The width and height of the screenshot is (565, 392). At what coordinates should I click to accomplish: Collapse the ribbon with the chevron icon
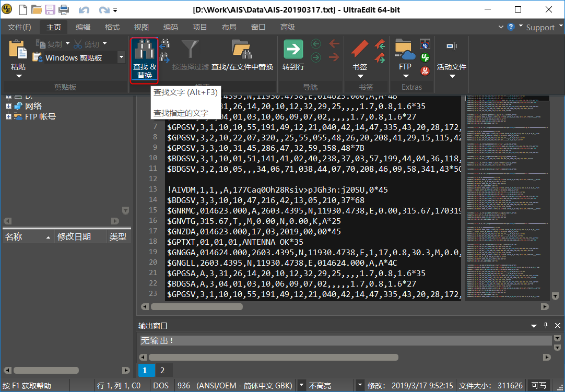pyautogui.click(x=501, y=27)
